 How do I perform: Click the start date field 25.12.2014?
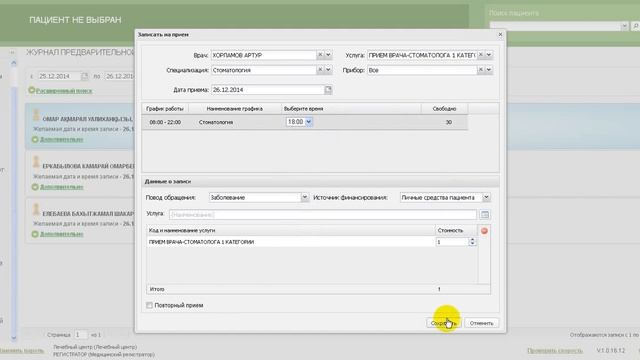[x=59, y=76]
